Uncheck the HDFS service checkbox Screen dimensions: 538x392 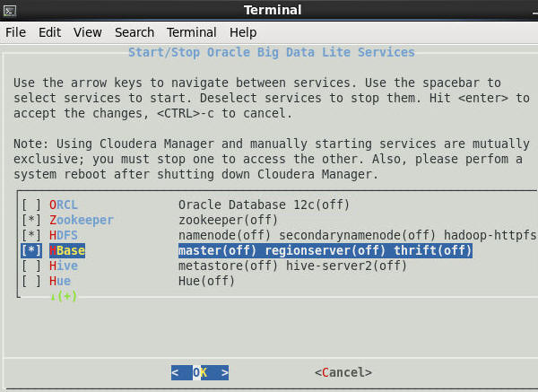point(31,235)
